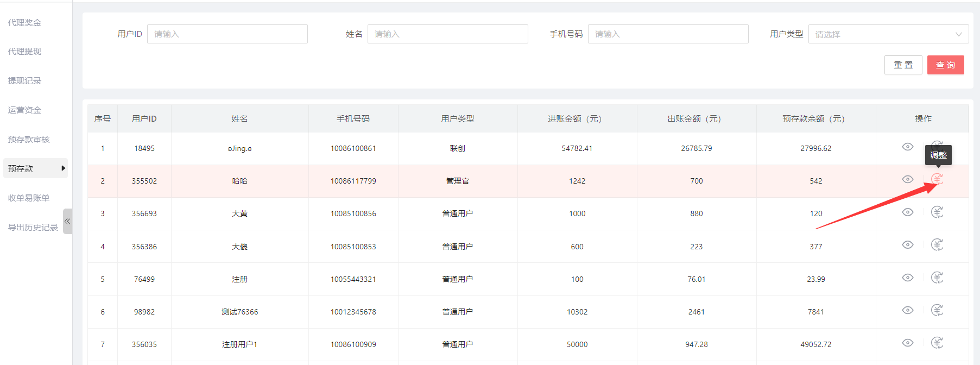980x365 pixels.
Task: Click into the 手机号码 search field
Action: pos(668,34)
